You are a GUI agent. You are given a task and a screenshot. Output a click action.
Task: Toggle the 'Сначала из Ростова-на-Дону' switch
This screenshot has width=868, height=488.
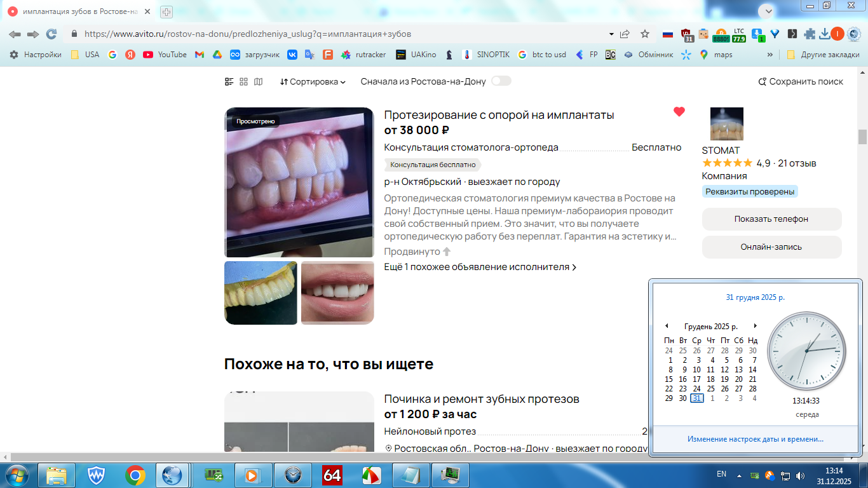tap(501, 81)
